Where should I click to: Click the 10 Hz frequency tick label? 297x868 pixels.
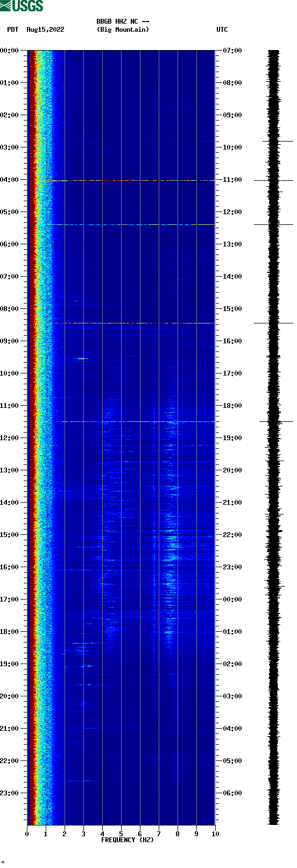click(x=215, y=834)
